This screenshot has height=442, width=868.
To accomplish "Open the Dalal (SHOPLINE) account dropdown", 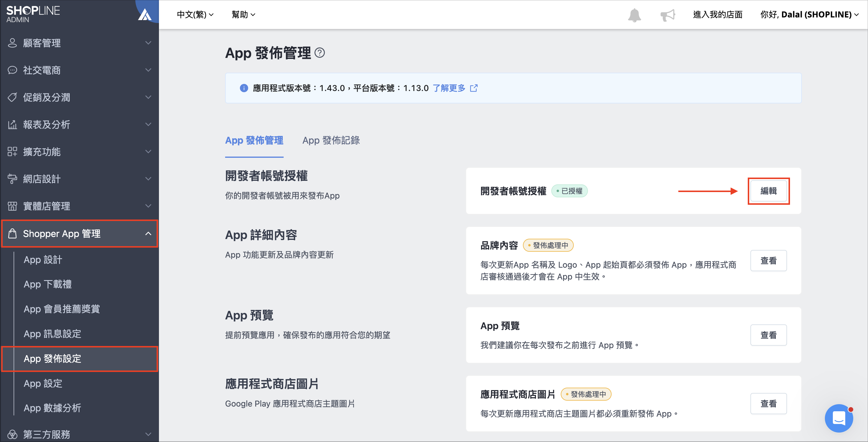I will click(810, 15).
